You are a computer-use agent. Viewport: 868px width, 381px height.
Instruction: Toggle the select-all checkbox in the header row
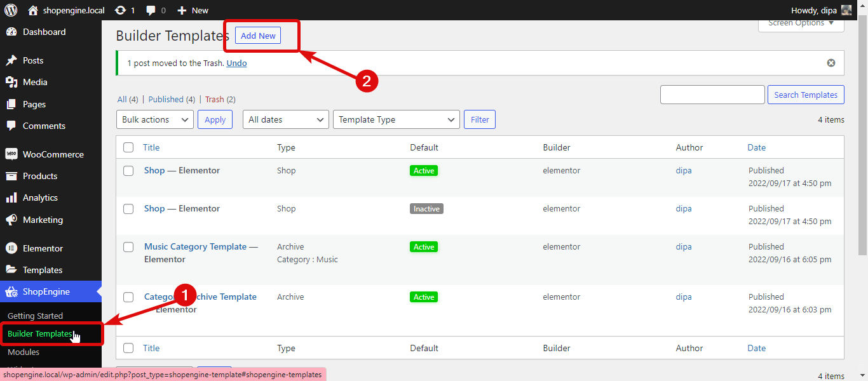[x=128, y=147]
